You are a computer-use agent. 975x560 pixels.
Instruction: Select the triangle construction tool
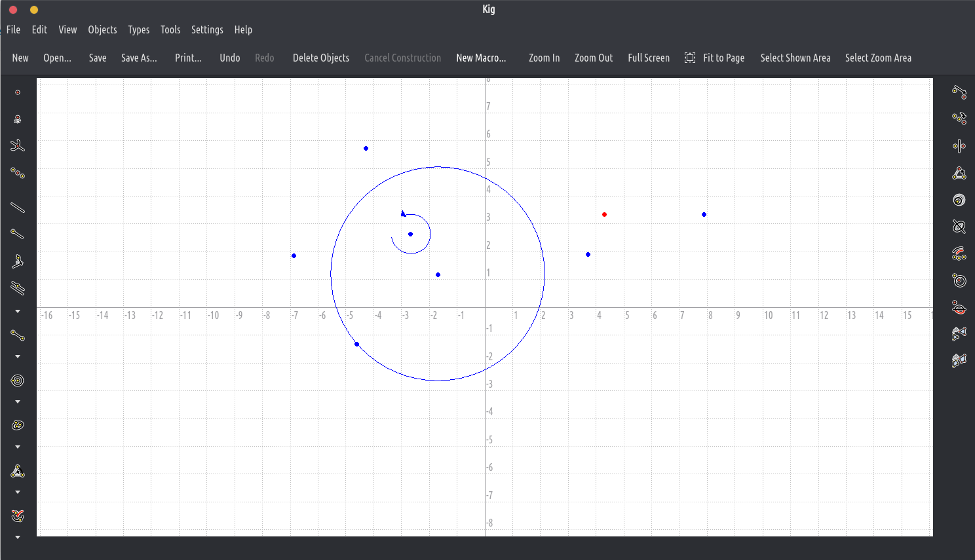18,471
